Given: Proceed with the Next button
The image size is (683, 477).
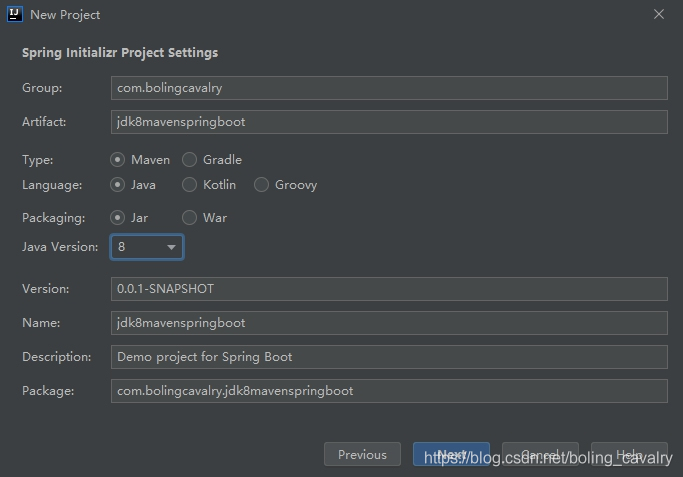Looking at the screenshot, I should pos(451,454).
